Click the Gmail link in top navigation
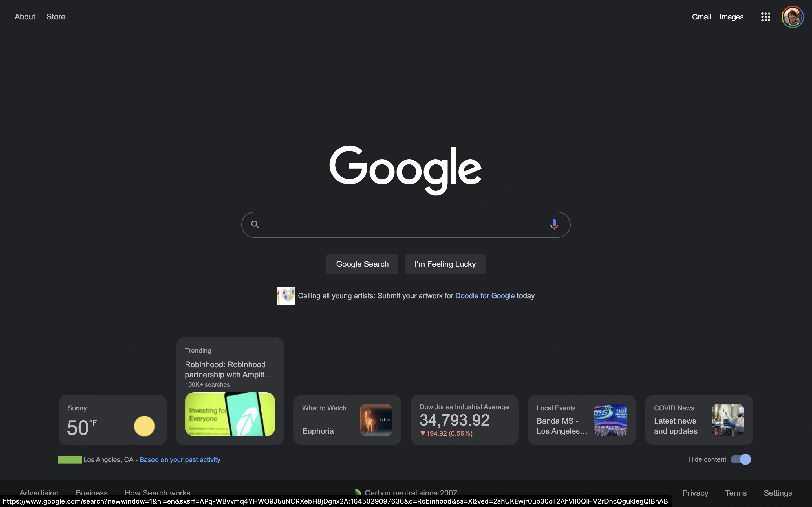 pyautogui.click(x=701, y=16)
